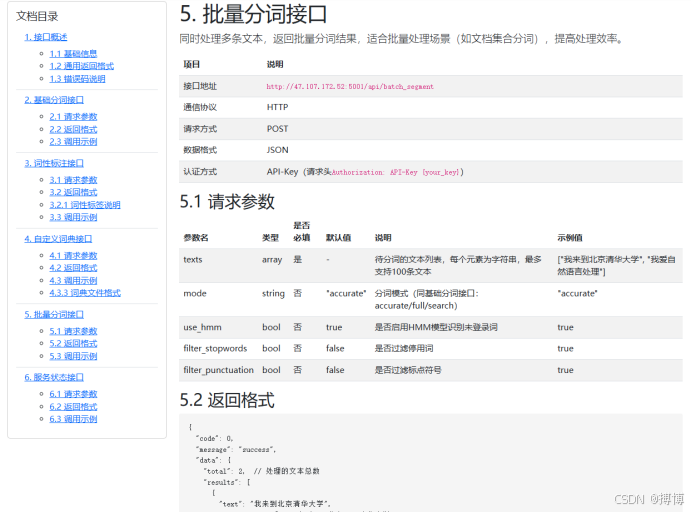This screenshot has width=692, height=513.
Task: Click the batch_segment API URL
Action: tap(350, 87)
